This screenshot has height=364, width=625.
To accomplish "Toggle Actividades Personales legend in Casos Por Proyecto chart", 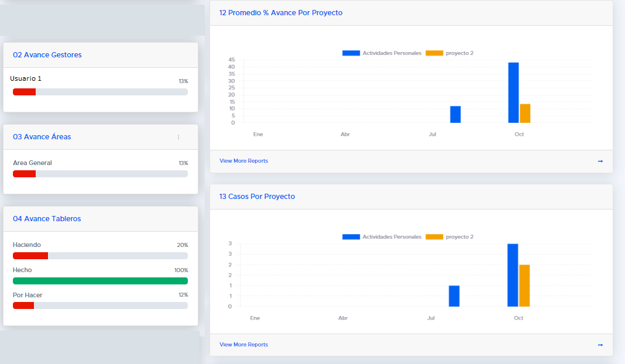I will coord(382,237).
